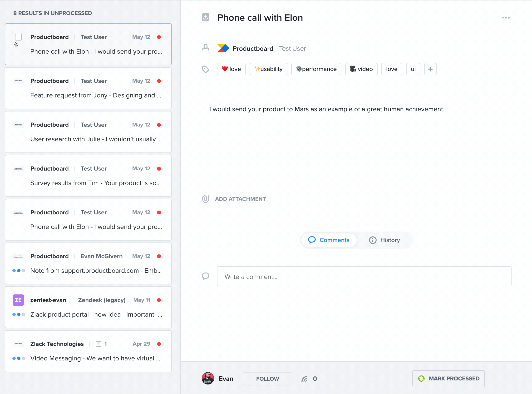
Task: Click the three-dot indicator on support.productboard.com note
Action: 19,271
